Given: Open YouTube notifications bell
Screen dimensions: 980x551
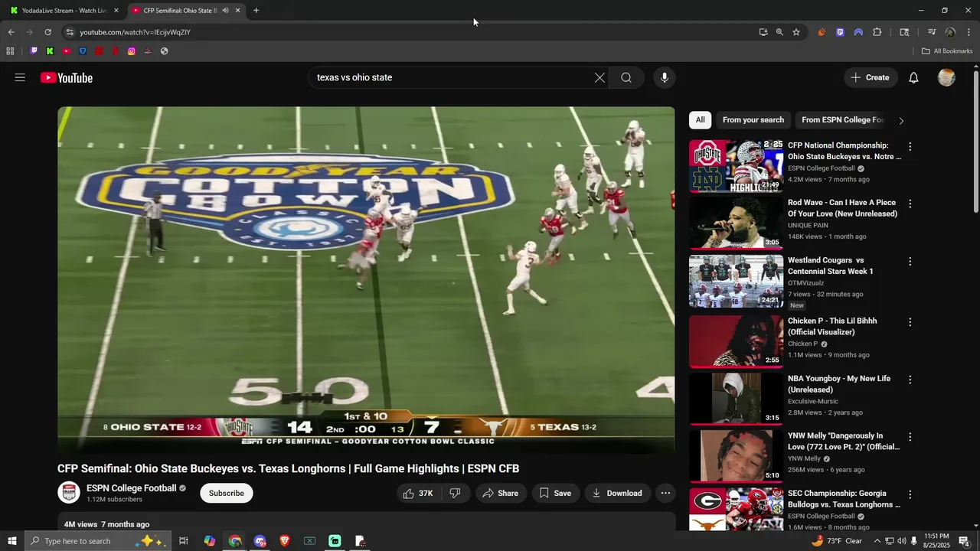Looking at the screenshot, I should click(x=913, y=77).
